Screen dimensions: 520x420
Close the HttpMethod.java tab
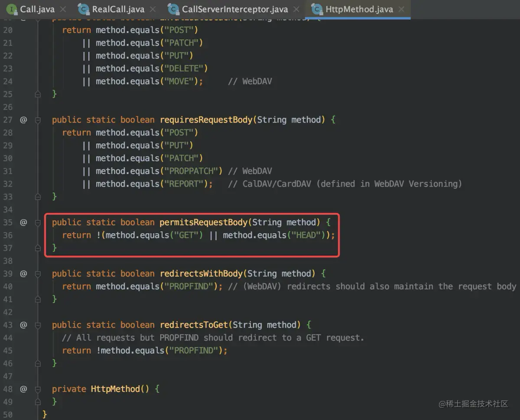click(401, 9)
